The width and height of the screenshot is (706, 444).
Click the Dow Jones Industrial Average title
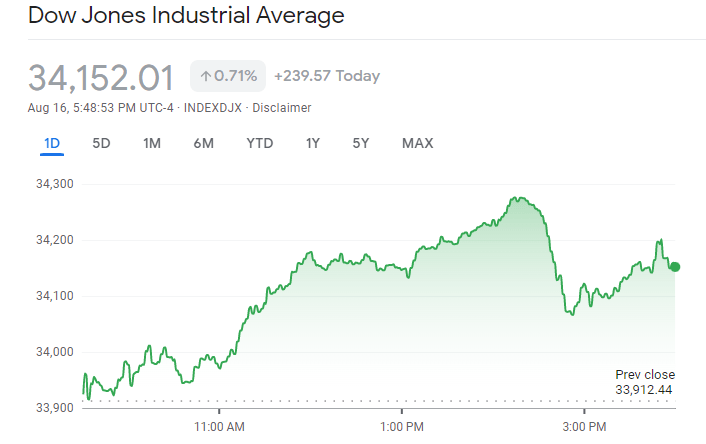(x=186, y=16)
